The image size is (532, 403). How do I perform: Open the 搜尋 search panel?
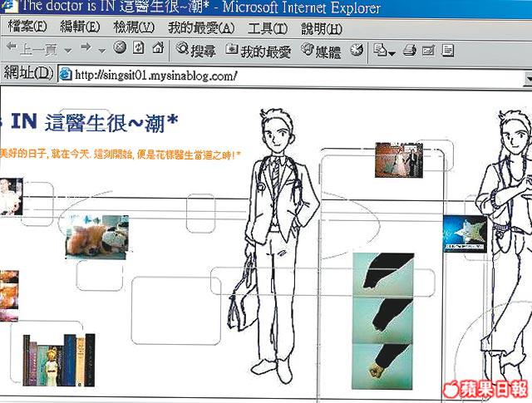(195, 50)
